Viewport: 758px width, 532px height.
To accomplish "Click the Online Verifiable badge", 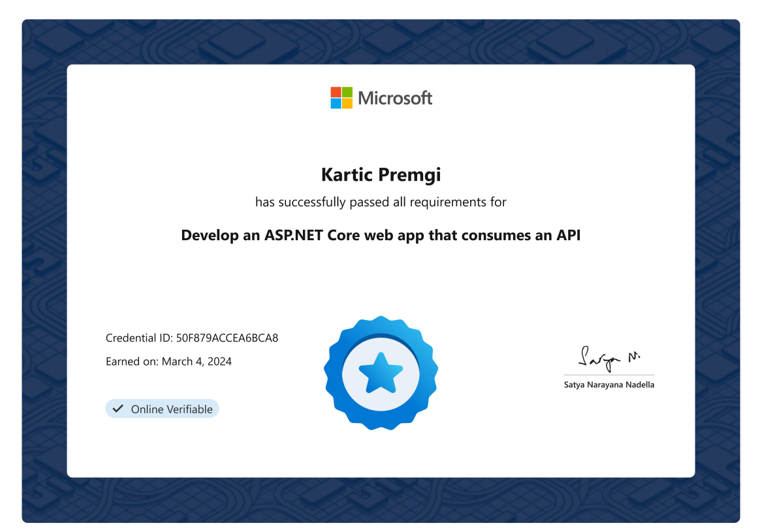I will (x=163, y=409).
